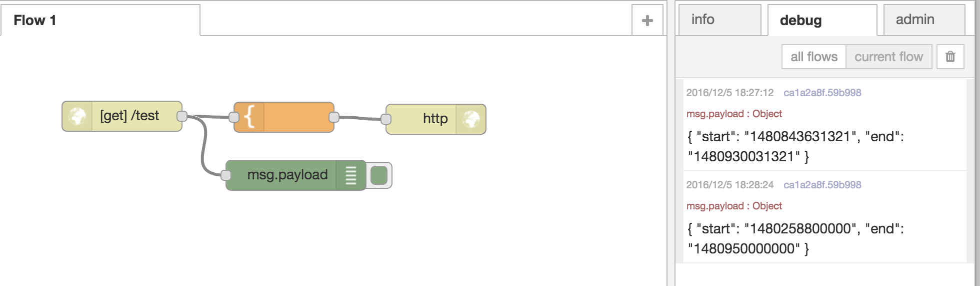Select the msg.payload debug node
This screenshot has width=980, height=286.
(x=287, y=175)
